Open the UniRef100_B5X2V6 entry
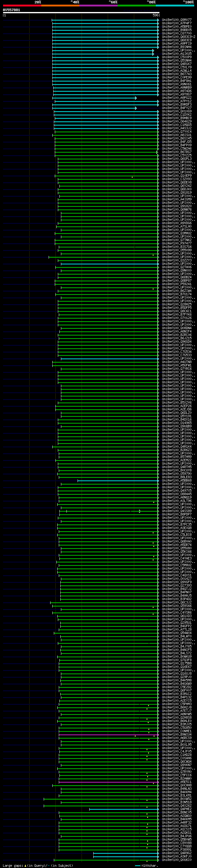The image size is (197, 868). (x=176, y=403)
